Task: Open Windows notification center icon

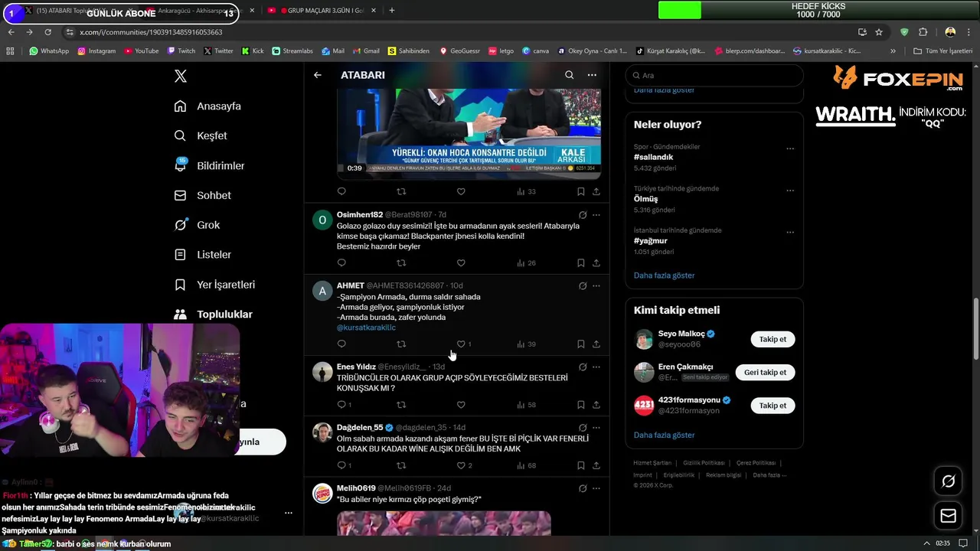Action: pyautogui.click(x=963, y=543)
